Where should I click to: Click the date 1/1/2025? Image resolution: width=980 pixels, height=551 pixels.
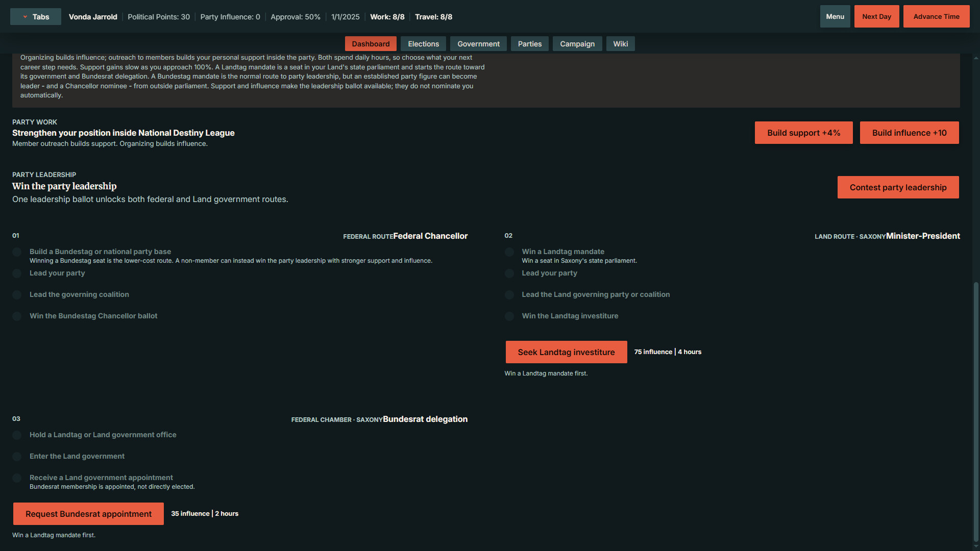click(x=346, y=17)
